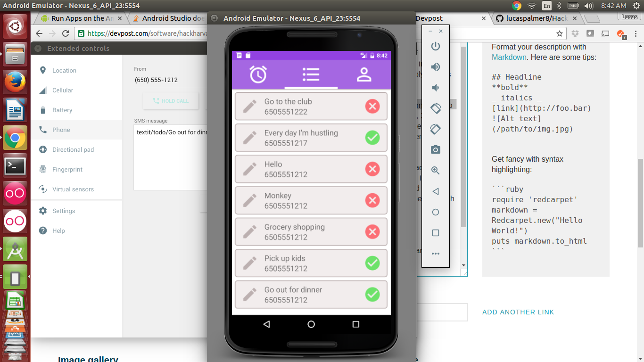Take emulator screenshot with camera icon
The width and height of the screenshot is (644, 362).
pyautogui.click(x=436, y=150)
